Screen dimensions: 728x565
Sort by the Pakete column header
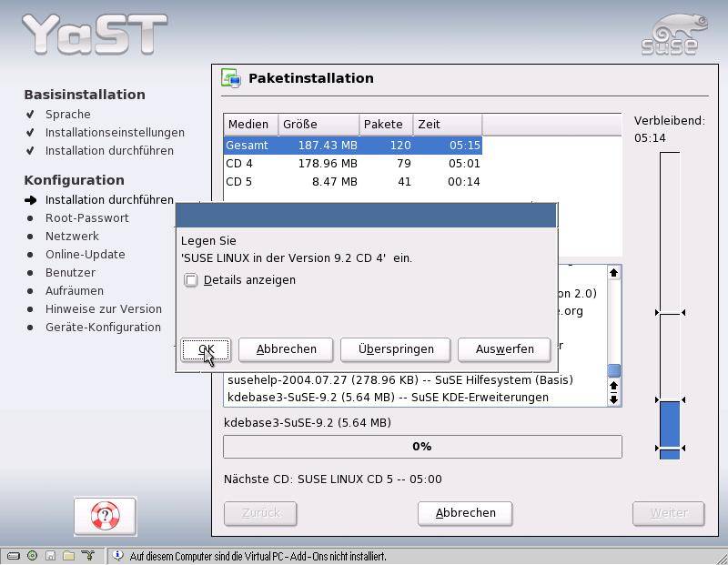(x=386, y=125)
